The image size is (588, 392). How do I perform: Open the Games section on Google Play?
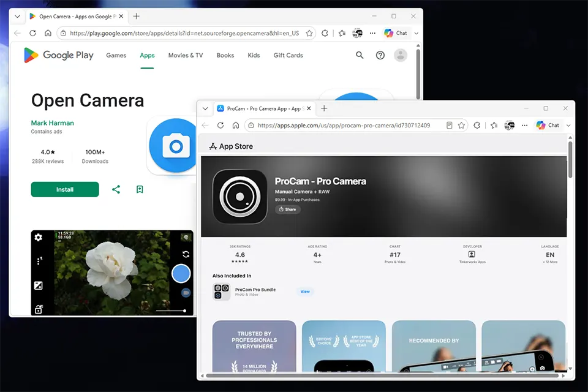click(116, 55)
